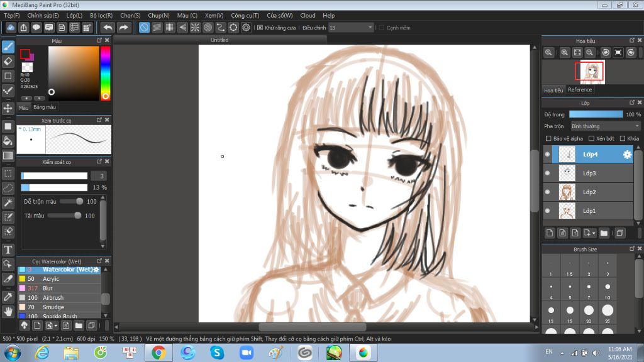Click the Dễ trộn màu slider
Screen dimensions: 644x362
(72, 202)
